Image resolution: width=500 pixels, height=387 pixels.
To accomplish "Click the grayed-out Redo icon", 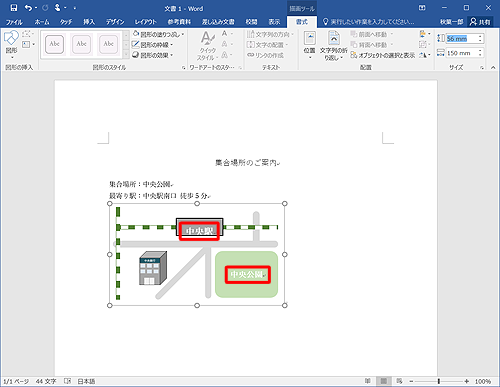I will (x=45, y=8).
